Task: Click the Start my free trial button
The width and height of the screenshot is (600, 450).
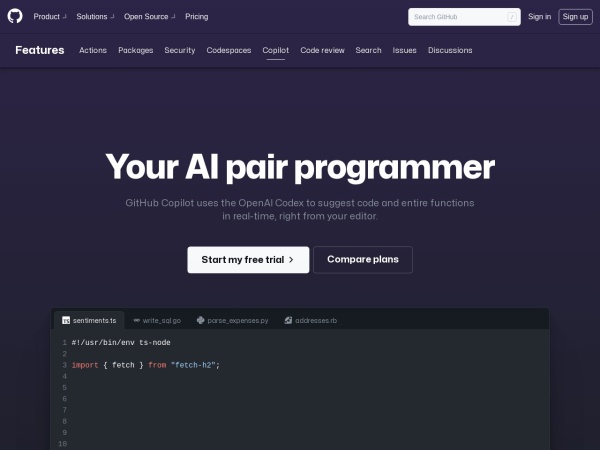Action: [x=247, y=260]
